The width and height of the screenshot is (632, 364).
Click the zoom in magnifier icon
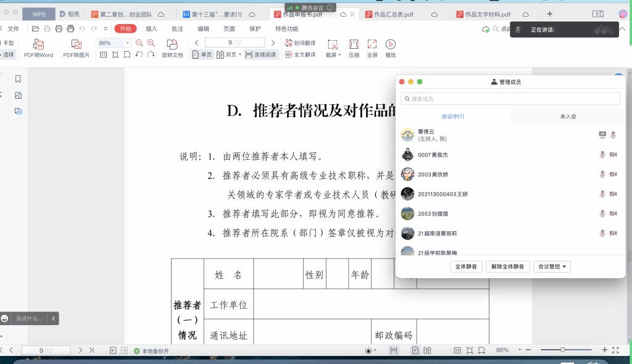tap(151, 43)
